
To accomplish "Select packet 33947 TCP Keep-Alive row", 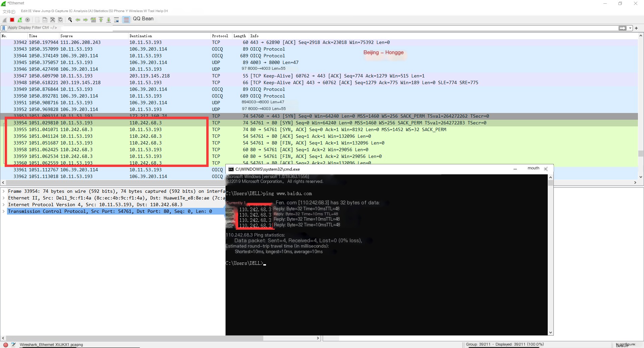I will (x=319, y=76).
